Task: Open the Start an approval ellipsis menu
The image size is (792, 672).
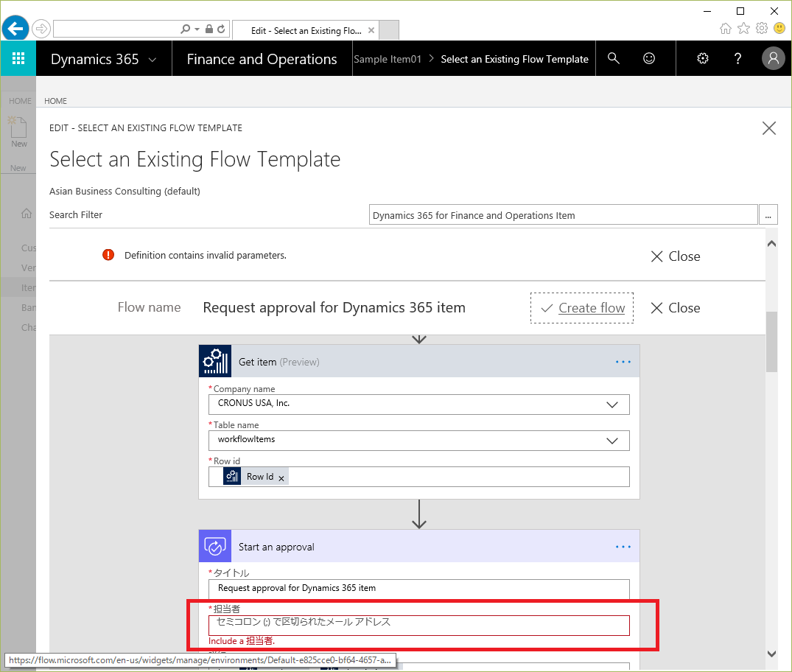Action: (x=623, y=547)
